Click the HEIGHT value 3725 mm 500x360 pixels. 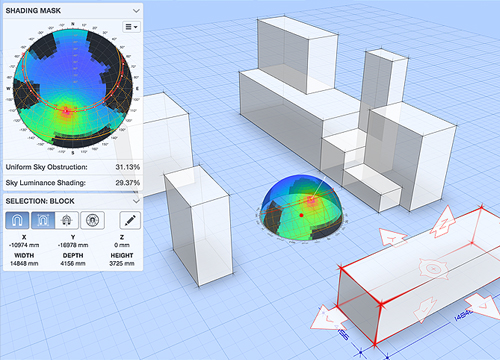point(122,263)
